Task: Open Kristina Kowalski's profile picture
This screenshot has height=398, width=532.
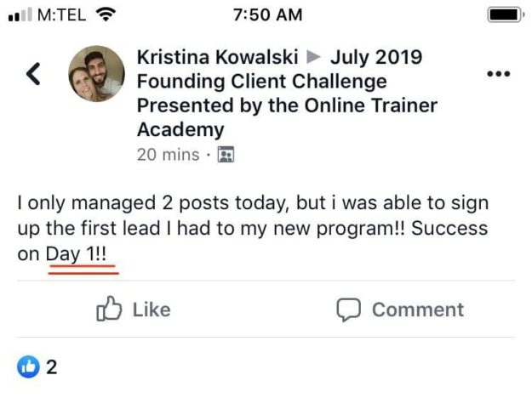Action: 96,74
